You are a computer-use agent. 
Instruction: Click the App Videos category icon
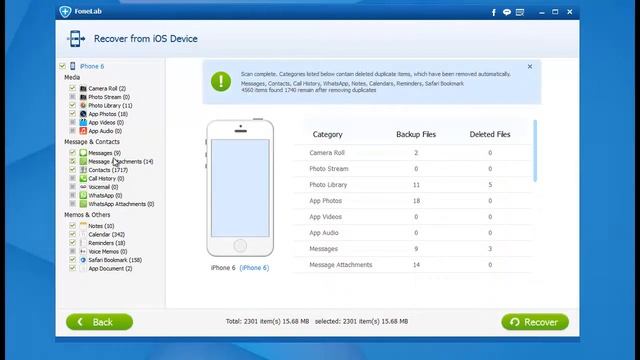click(83, 122)
